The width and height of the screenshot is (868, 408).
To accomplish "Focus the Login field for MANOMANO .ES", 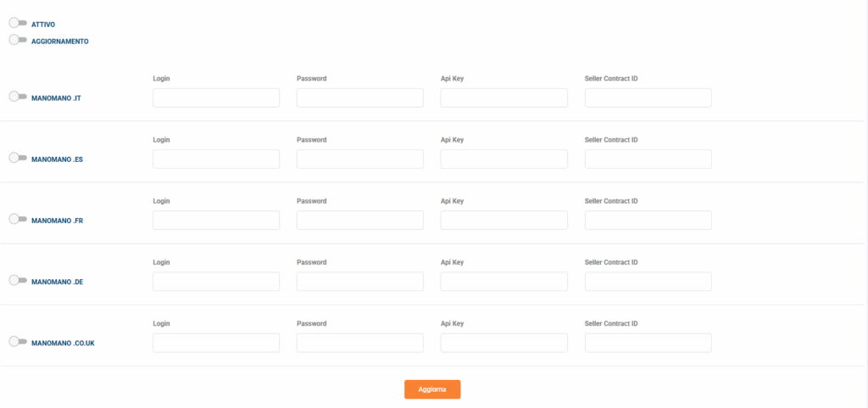I will pos(216,159).
